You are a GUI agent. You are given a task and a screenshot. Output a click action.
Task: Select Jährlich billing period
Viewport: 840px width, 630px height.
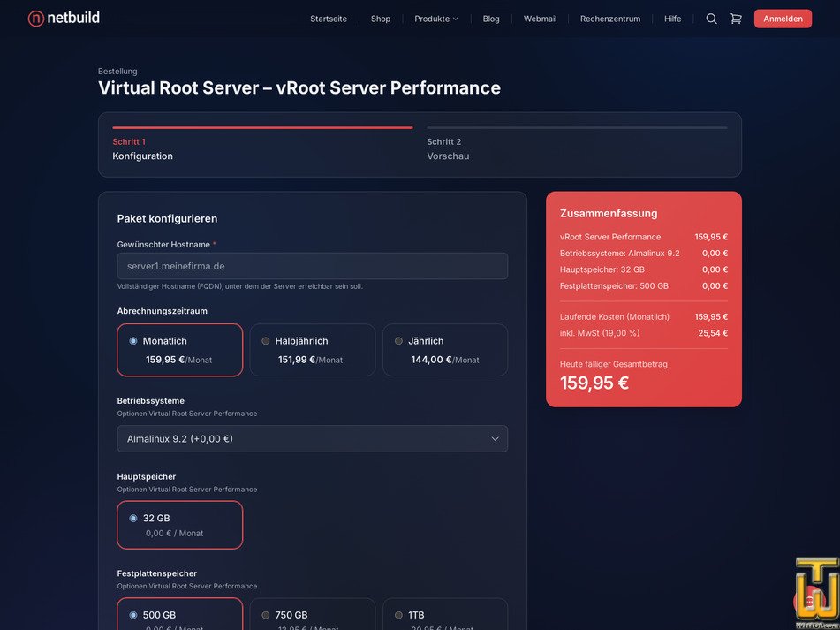point(445,350)
